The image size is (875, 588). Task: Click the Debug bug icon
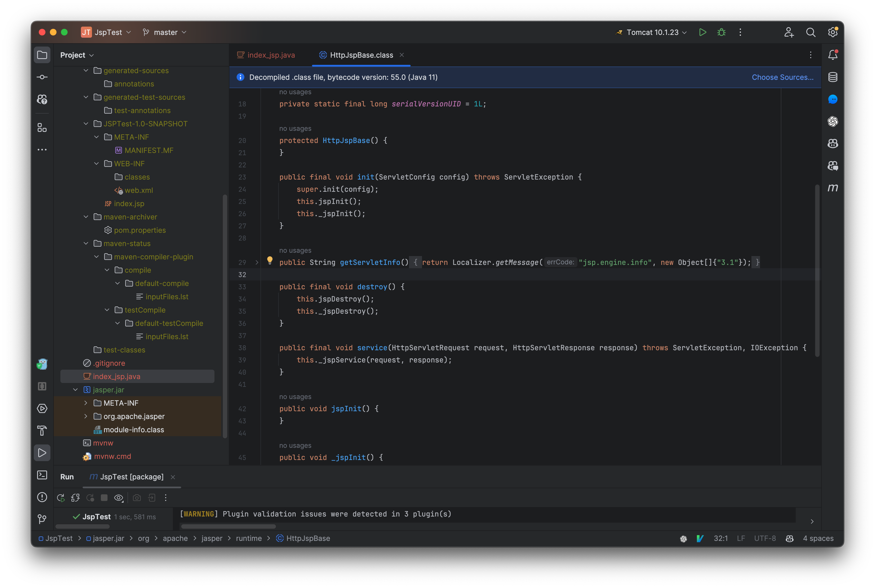pos(721,32)
